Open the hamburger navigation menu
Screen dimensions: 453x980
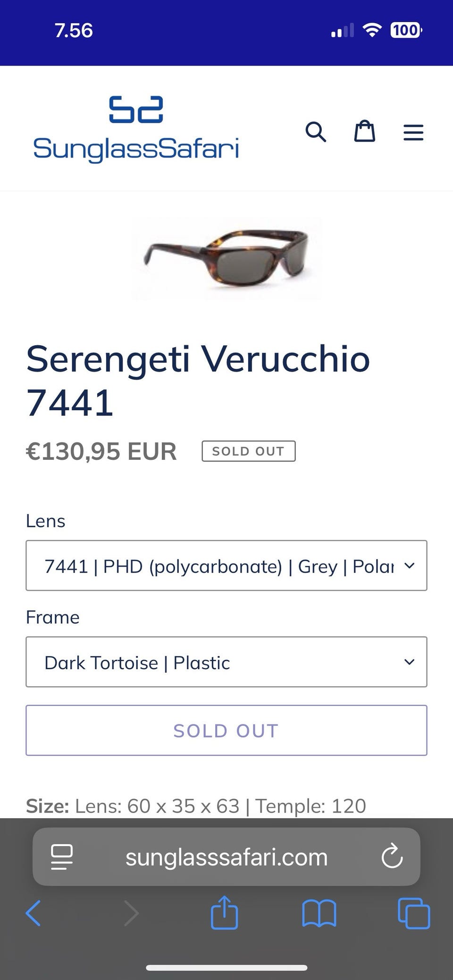pyautogui.click(x=413, y=133)
